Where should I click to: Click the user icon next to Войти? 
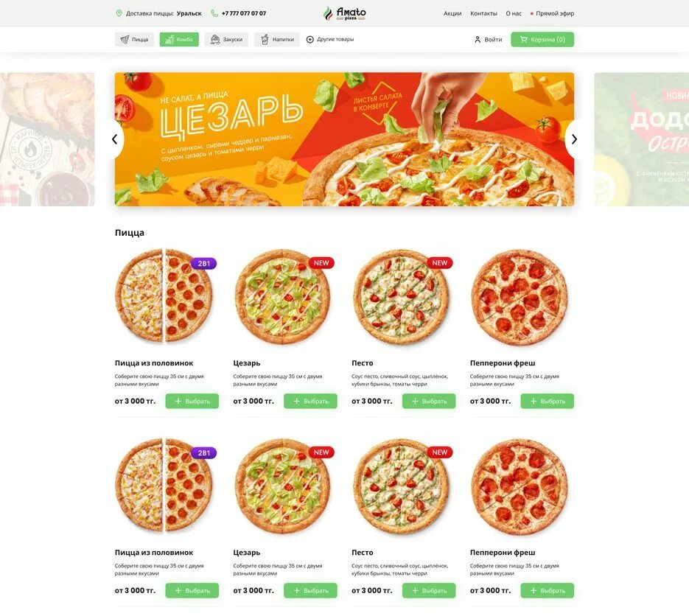click(x=478, y=40)
